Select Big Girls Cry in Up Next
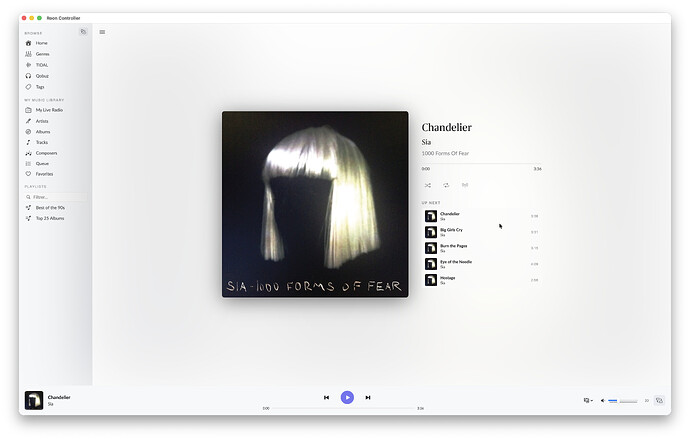The height and width of the screenshot is (440, 690). tap(481, 232)
